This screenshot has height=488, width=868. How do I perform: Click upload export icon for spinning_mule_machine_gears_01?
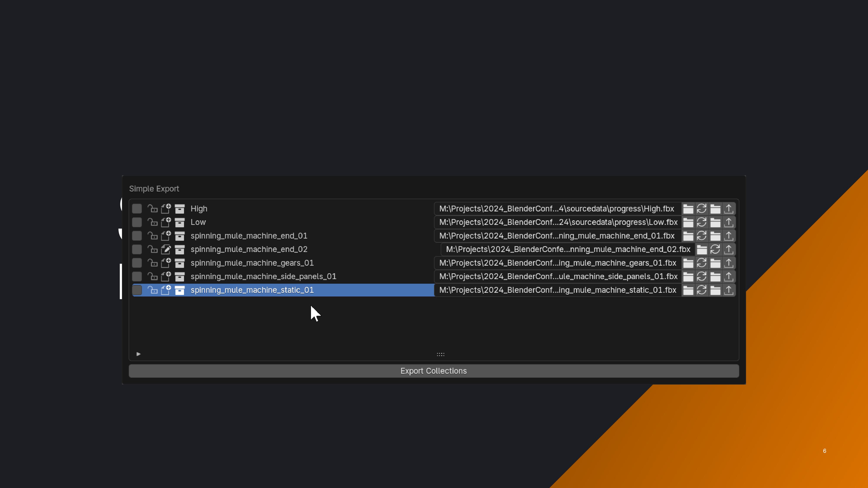[x=728, y=263]
